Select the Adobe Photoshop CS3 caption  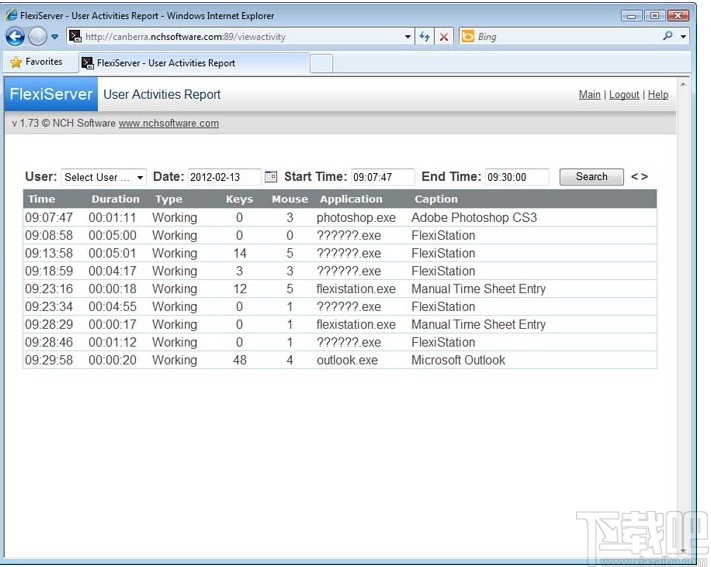point(474,218)
